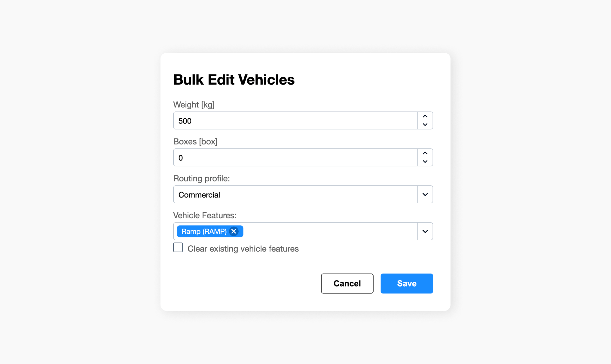Click the Boxes increment arrow
Viewport: 611px width, 364px height.
425,153
